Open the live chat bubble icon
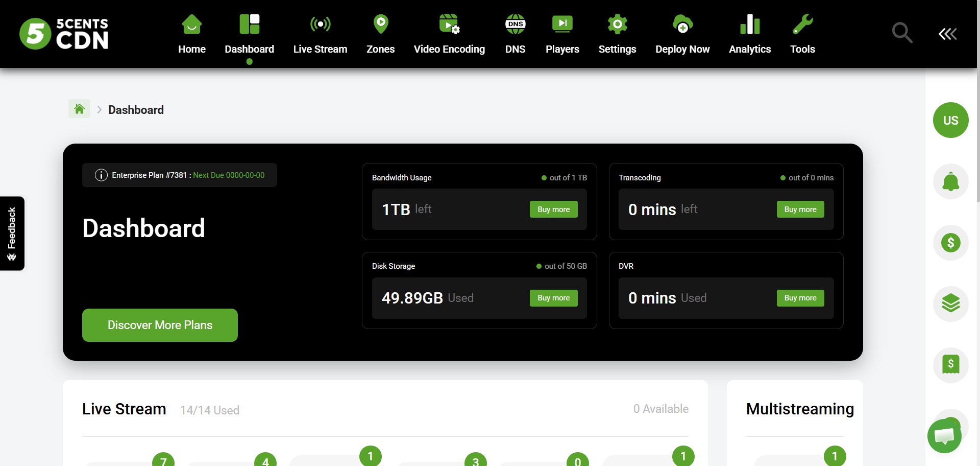Image resolution: width=980 pixels, height=466 pixels. 944,436
